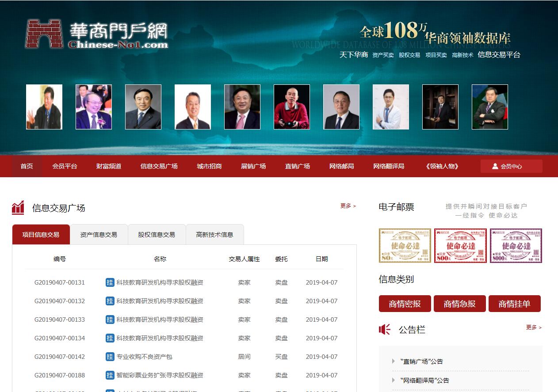The width and height of the screenshot is (558, 392).
Task: Click the 挂 badge for G20190407-00134
Action: pyautogui.click(x=110, y=338)
